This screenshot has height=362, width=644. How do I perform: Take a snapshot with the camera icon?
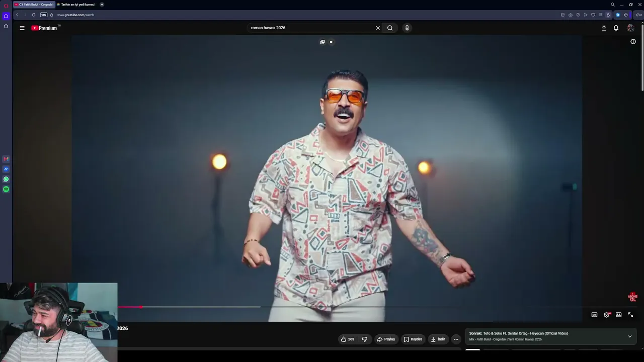pyautogui.click(x=570, y=15)
